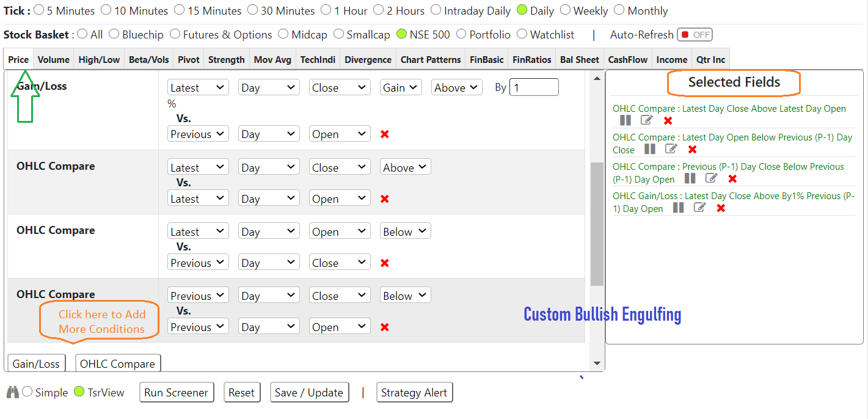Pause the first OHLC Compare condition
The width and height of the screenshot is (868, 419).
(625, 120)
